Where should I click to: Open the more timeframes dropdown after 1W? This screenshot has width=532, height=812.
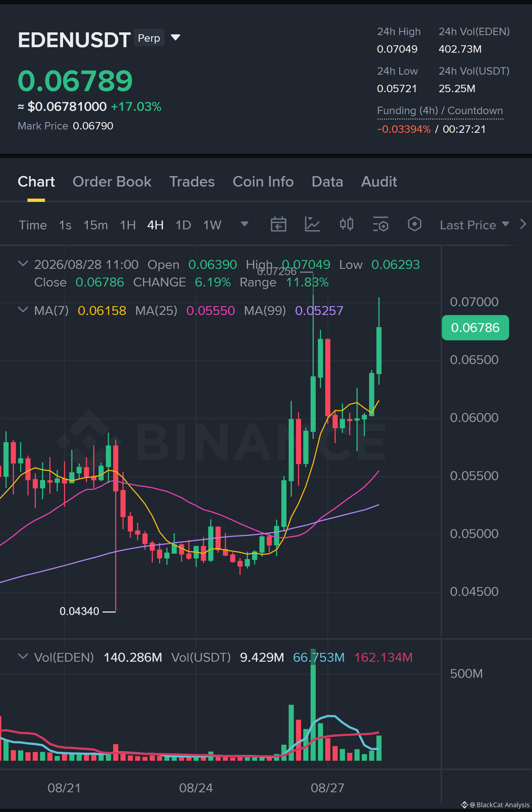[245, 224]
